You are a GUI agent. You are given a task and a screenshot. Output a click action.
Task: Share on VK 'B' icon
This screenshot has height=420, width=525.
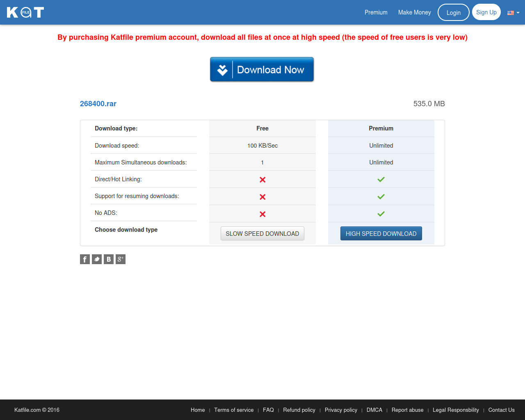(109, 259)
